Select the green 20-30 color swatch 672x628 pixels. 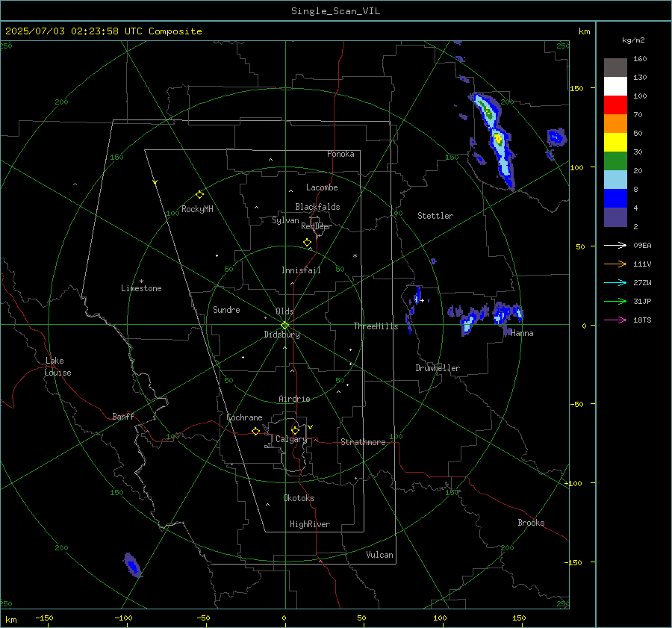click(615, 161)
